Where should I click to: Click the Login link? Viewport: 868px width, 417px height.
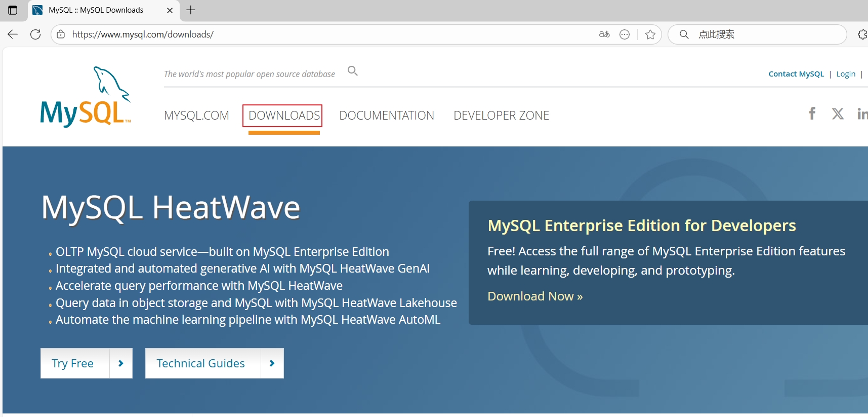click(846, 74)
